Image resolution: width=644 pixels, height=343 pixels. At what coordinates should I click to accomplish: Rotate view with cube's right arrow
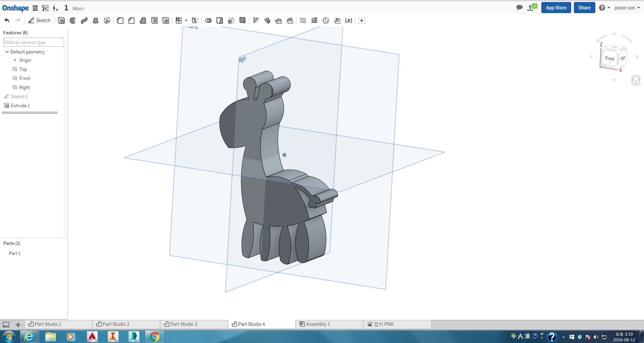(x=638, y=57)
